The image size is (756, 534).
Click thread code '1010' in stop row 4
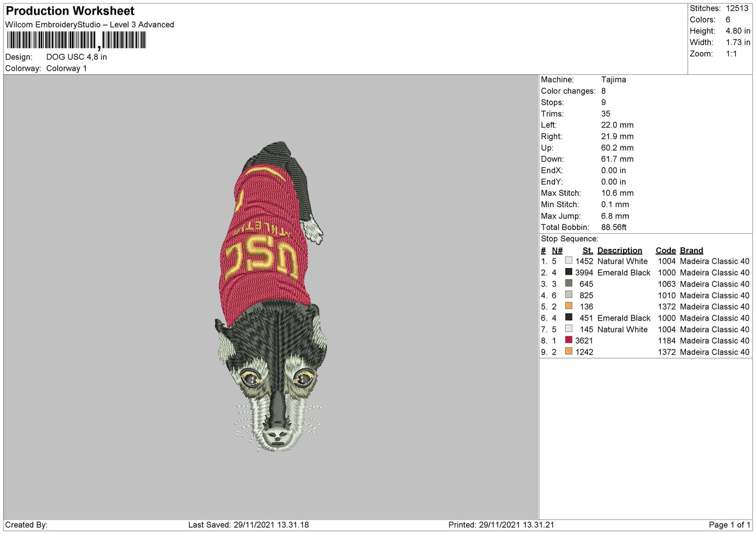tap(667, 296)
